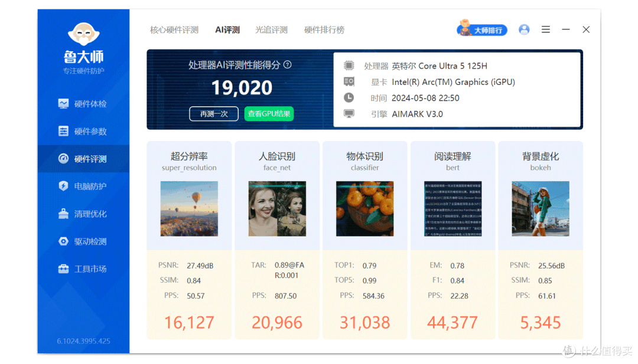Viewport: 638px width, 364px height.
Task: Click PPS value 61.61
Action: (x=547, y=296)
